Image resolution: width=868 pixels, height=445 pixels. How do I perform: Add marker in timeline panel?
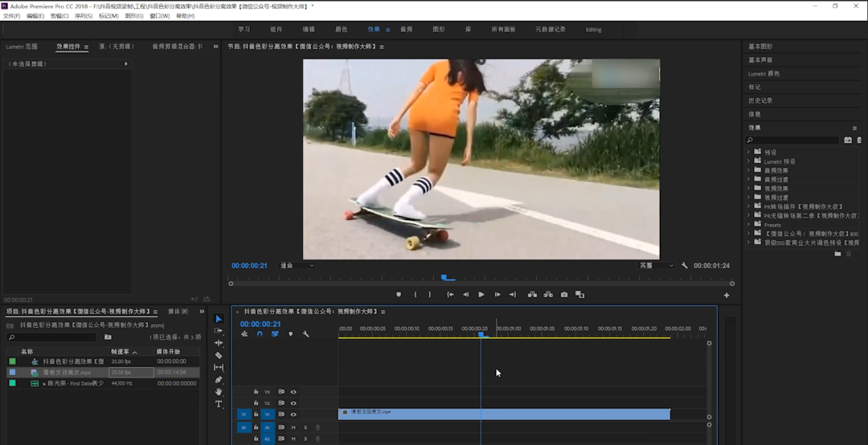291,334
